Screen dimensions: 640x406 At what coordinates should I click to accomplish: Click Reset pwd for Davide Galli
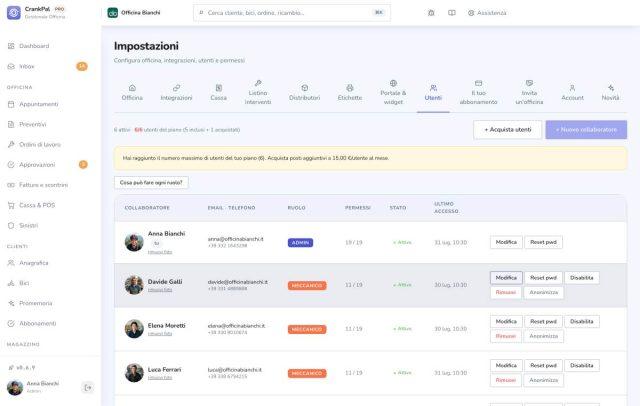click(x=543, y=278)
